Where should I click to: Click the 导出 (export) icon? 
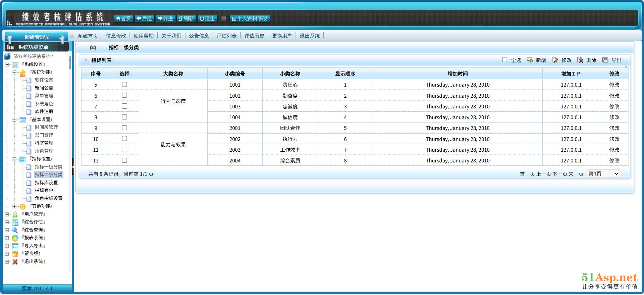point(605,60)
